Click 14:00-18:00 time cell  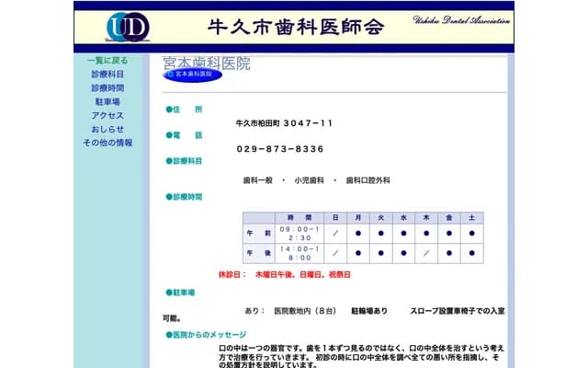coord(300,254)
